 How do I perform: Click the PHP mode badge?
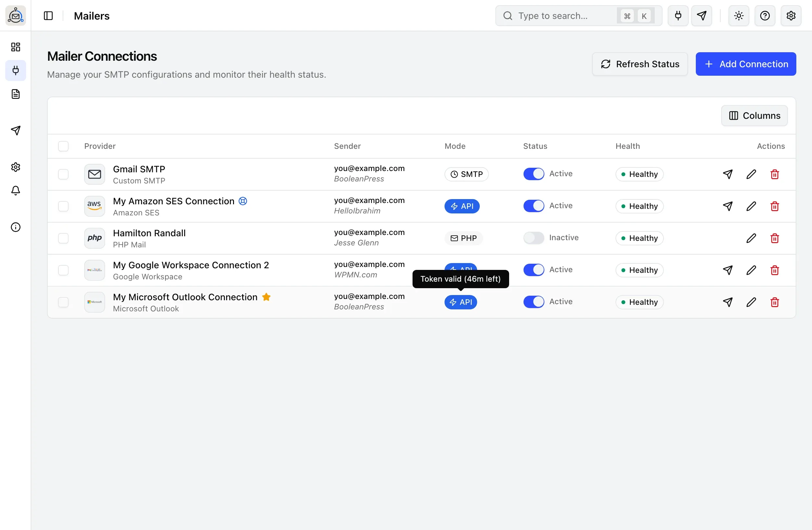click(x=463, y=238)
